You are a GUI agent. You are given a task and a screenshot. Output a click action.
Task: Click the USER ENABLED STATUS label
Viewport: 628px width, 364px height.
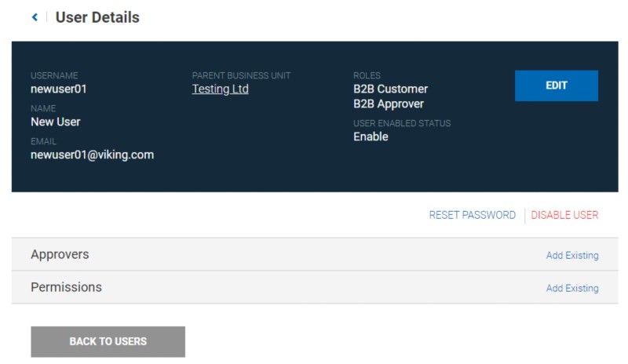(402, 124)
